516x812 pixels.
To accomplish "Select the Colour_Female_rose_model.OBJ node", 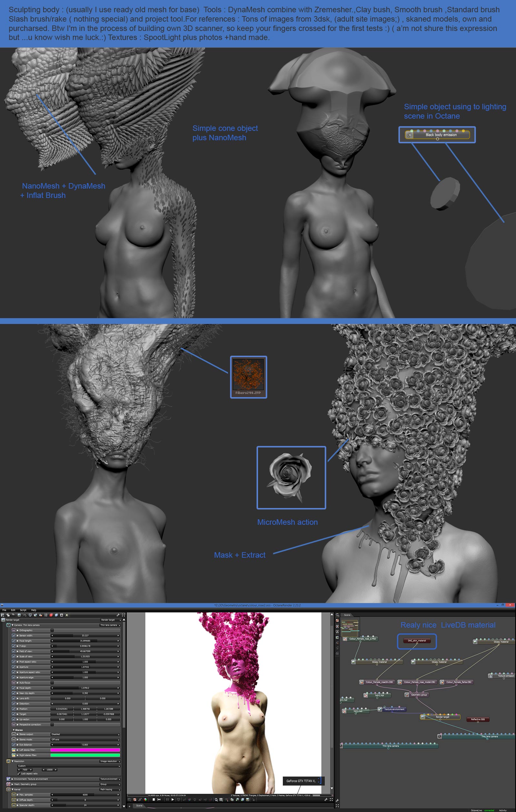I will (417, 682).
